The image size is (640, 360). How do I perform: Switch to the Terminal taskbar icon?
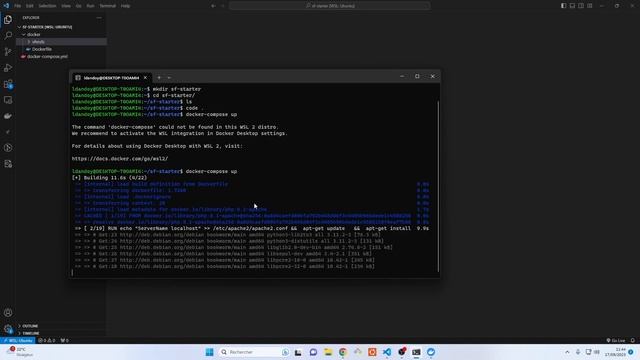click(416, 352)
